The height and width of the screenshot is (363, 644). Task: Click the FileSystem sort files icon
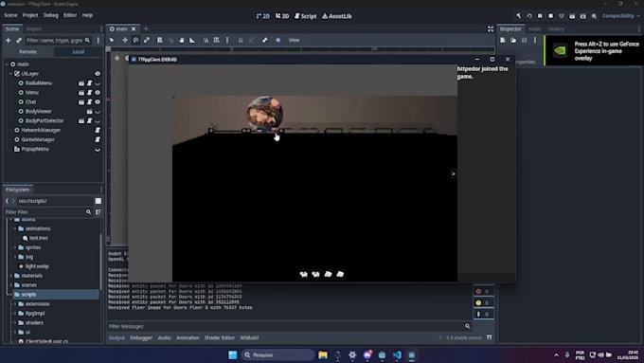[x=98, y=212]
